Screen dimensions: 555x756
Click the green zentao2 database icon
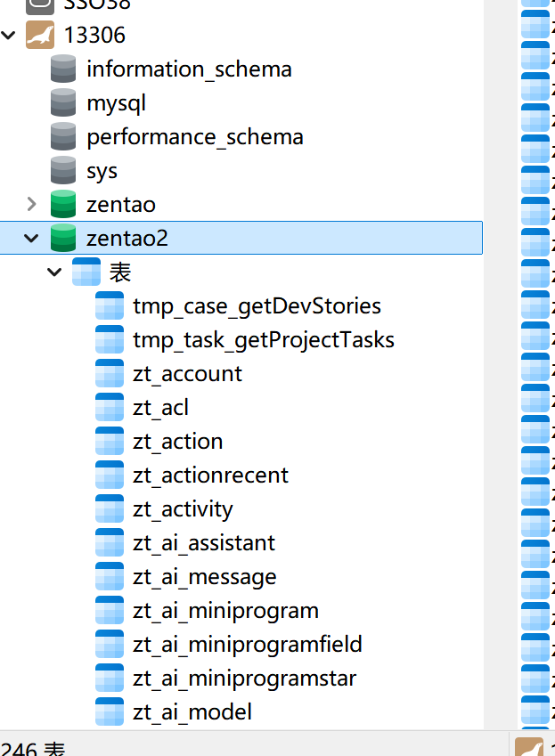(63, 238)
